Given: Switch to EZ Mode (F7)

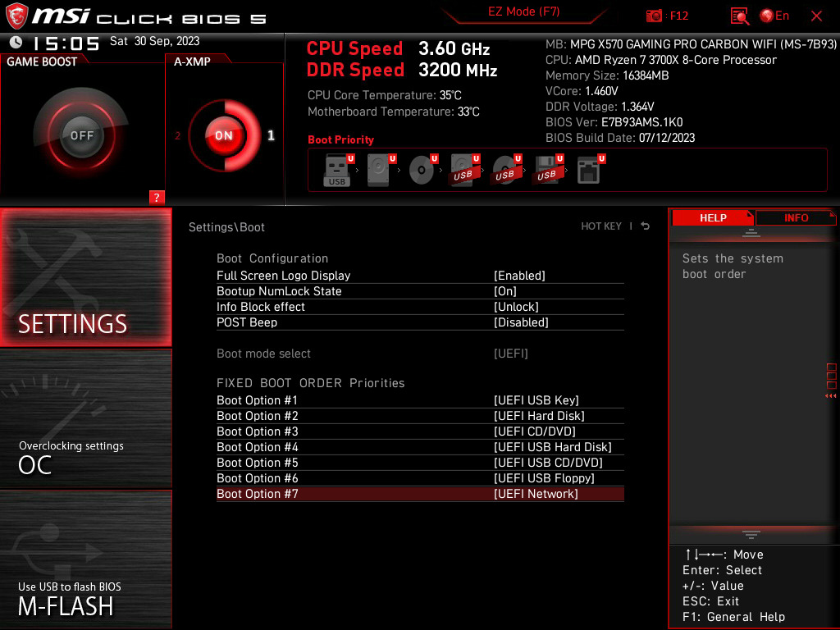Looking at the screenshot, I should pyautogui.click(x=523, y=11).
